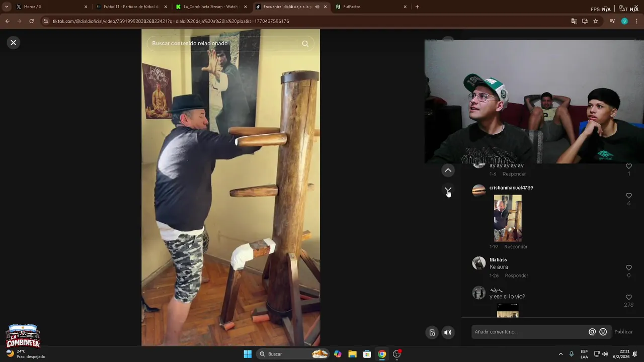Click the Publicar button
Image resolution: width=644 pixels, height=362 pixels.
click(x=623, y=332)
